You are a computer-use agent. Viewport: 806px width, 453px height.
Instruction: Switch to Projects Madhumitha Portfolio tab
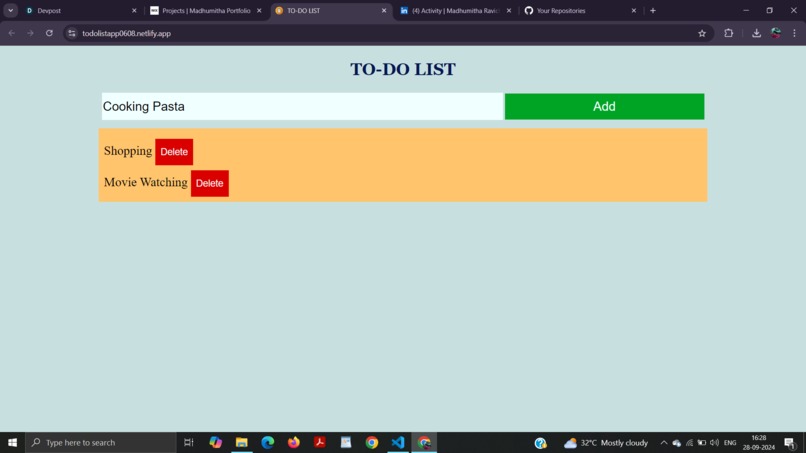[x=206, y=10]
